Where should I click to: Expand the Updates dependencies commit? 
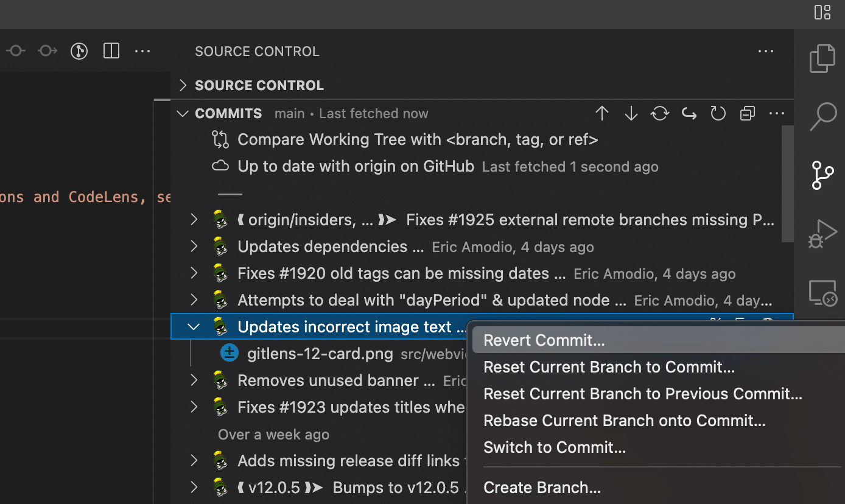pyautogui.click(x=193, y=247)
